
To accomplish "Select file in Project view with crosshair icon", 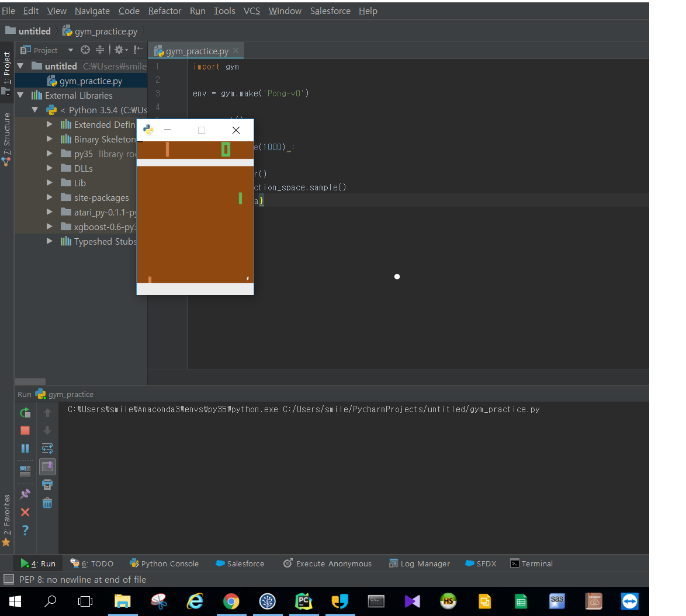I will [x=85, y=50].
